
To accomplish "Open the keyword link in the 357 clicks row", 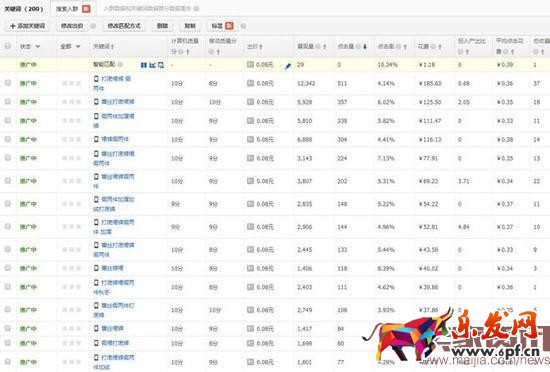I will (x=118, y=102).
